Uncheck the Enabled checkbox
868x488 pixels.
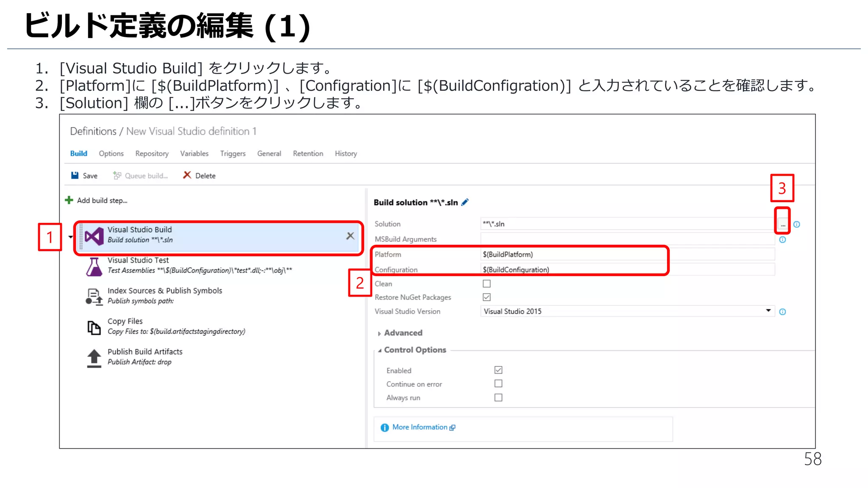(x=498, y=370)
